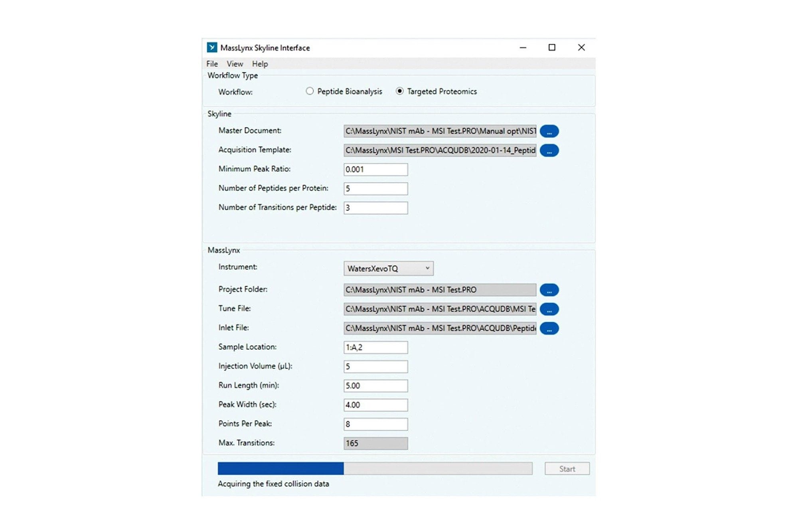Maximize the MassLynx Skyline Interface window

pos(552,47)
